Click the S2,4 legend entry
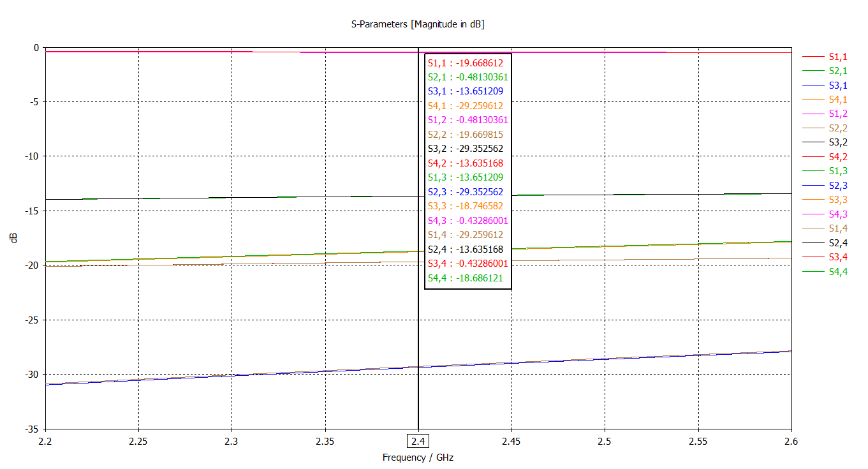The width and height of the screenshot is (868, 469). [837, 242]
